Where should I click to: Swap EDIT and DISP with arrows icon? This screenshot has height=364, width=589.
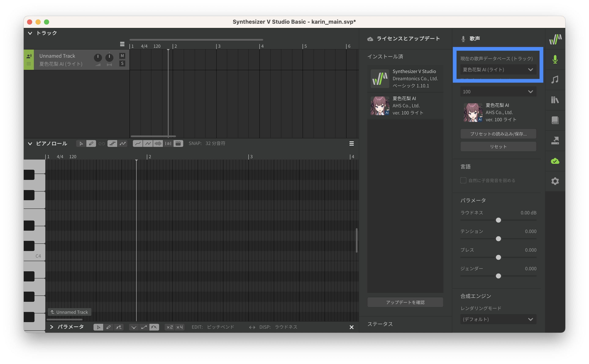[x=252, y=327]
